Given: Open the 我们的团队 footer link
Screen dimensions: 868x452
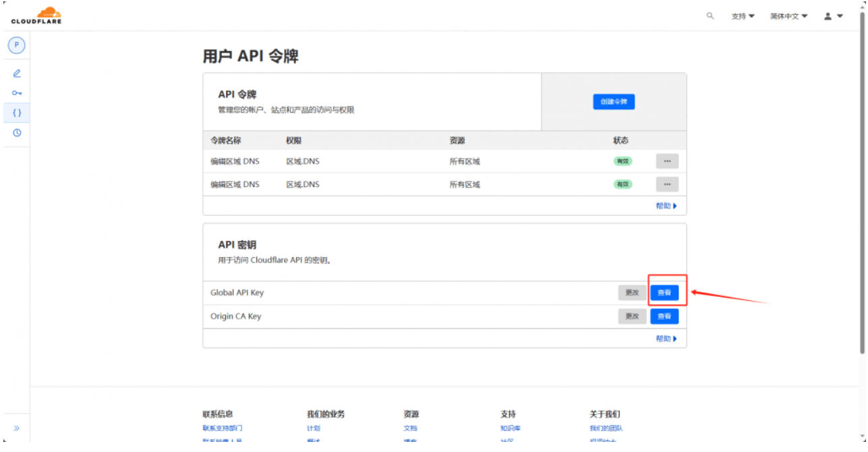Looking at the screenshot, I should (606, 428).
